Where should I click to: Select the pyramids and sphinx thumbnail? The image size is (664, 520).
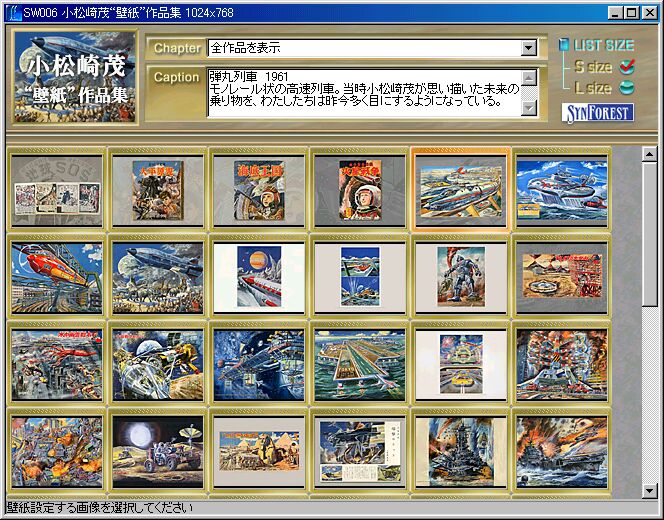tap(259, 452)
